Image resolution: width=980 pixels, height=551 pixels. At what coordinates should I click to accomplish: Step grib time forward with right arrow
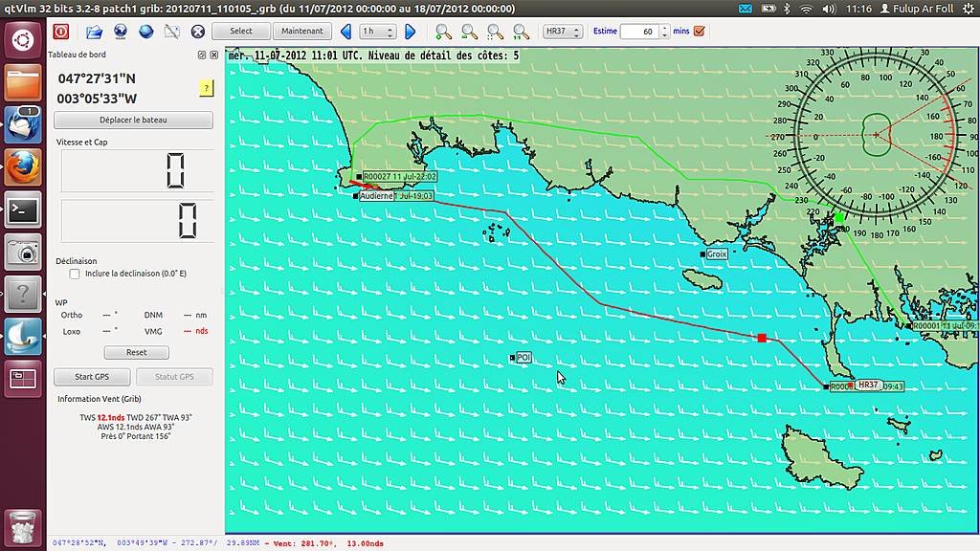coord(411,32)
